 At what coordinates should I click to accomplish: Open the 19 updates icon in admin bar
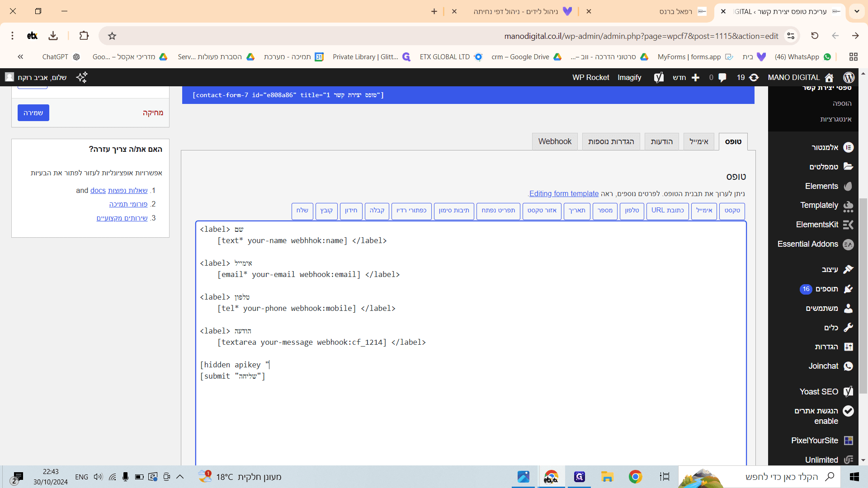point(754,77)
